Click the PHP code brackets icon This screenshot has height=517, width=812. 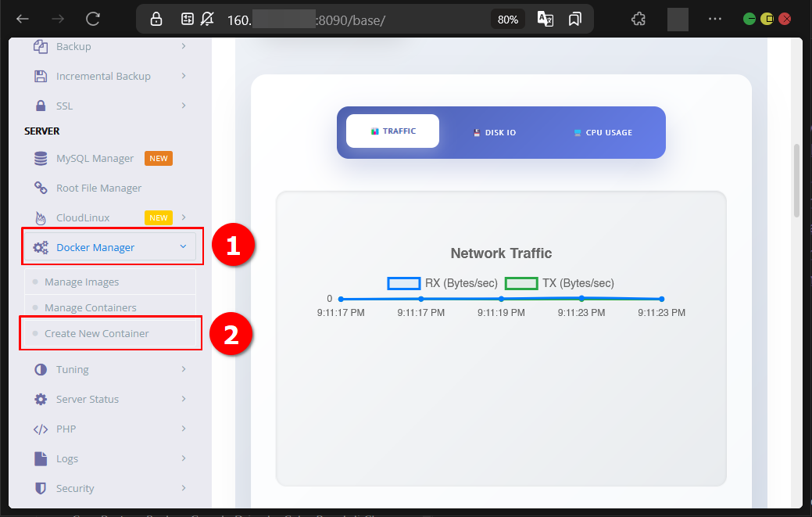click(x=41, y=429)
